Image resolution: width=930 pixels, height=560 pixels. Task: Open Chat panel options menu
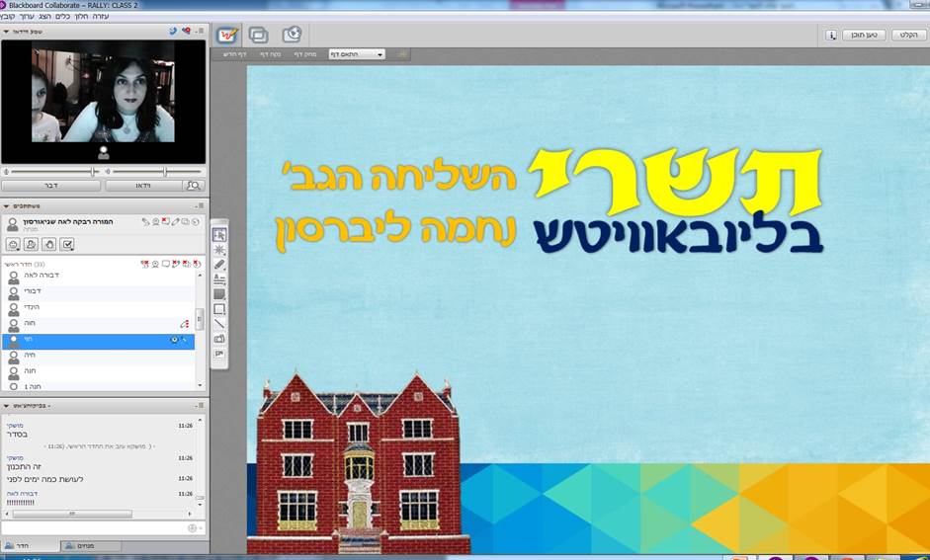point(200,405)
